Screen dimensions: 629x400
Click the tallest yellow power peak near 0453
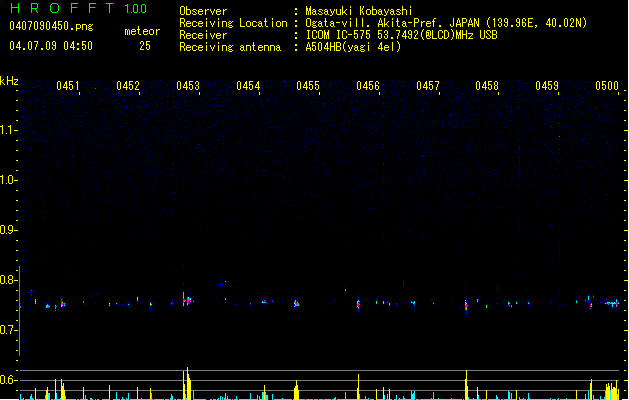pos(187,383)
